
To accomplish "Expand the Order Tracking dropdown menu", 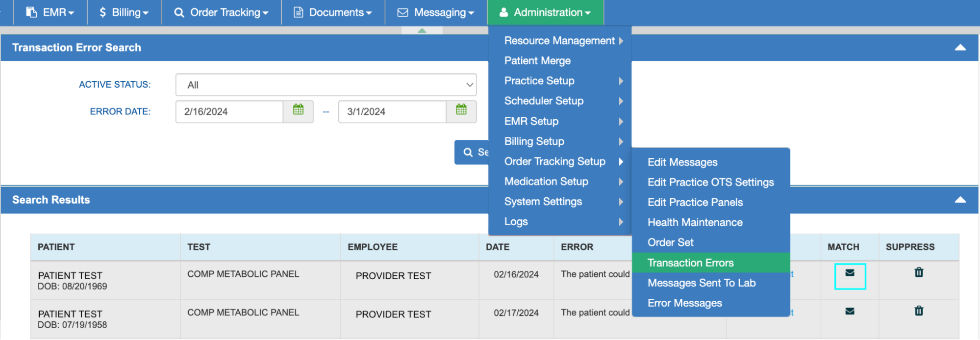I will coord(222,12).
